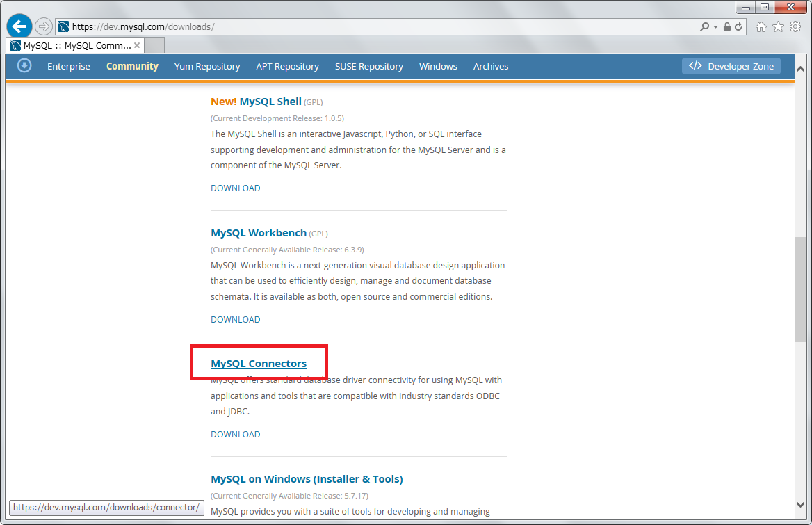Viewport: 812px width, 525px height.
Task: View favorites via the star icon
Action: pyautogui.click(x=778, y=26)
